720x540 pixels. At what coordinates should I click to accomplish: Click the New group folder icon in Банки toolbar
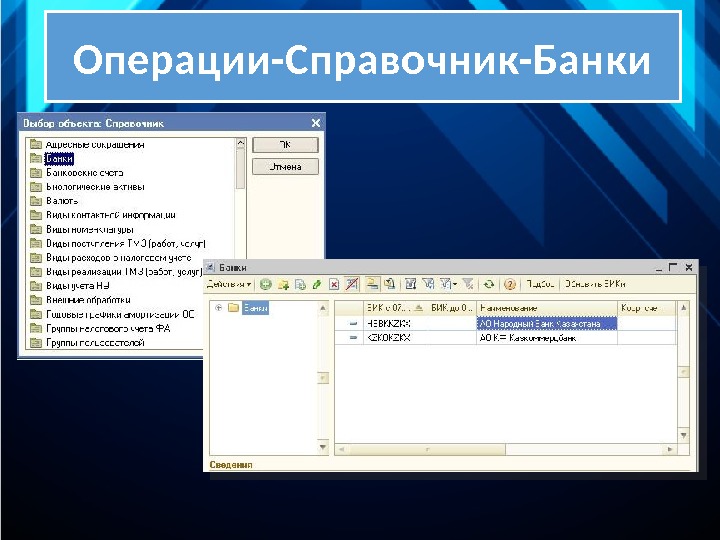pyautogui.click(x=283, y=284)
